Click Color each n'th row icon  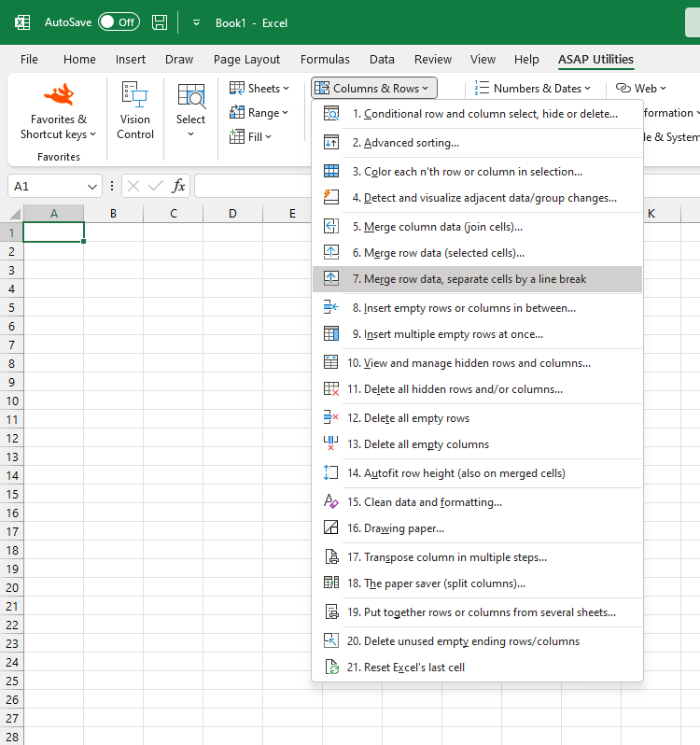tap(331, 172)
